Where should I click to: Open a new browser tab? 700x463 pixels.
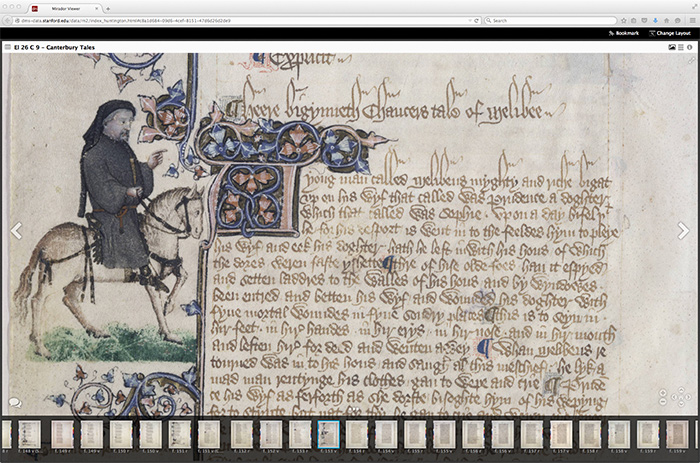108,7
